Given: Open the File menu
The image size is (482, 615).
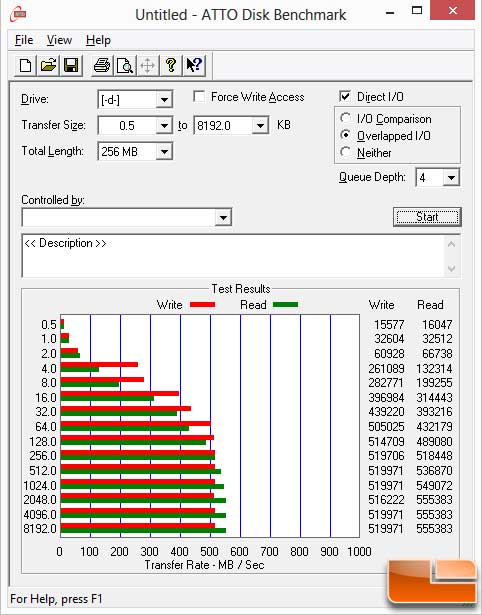Looking at the screenshot, I should (x=24, y=40).
